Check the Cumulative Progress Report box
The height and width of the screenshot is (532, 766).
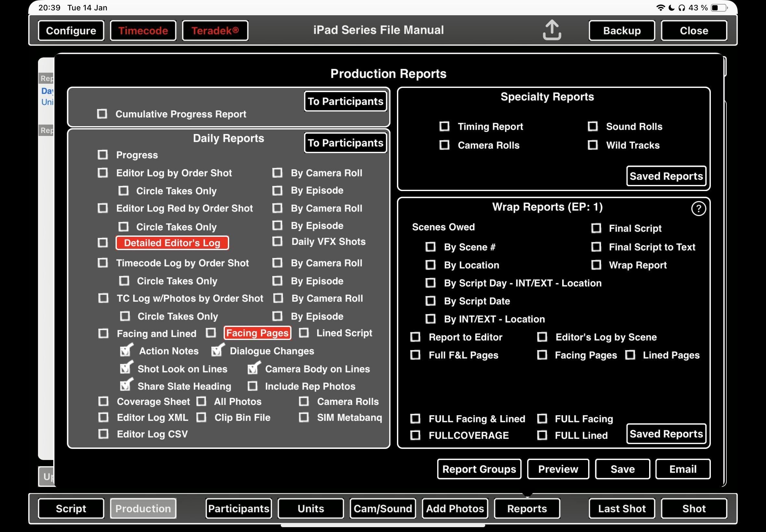click(102, 114)
